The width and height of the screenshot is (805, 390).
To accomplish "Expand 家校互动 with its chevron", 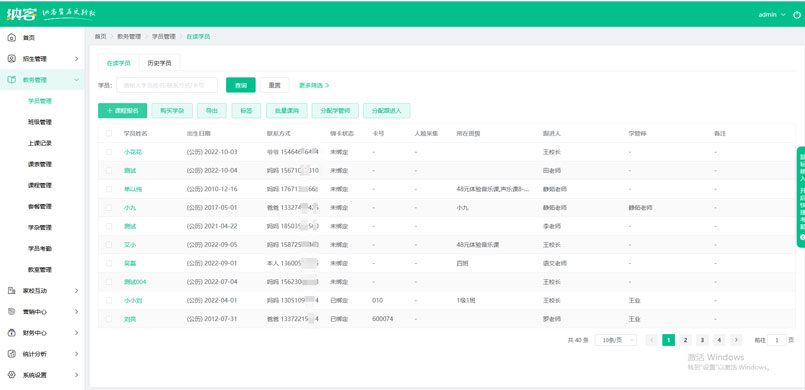I will coord(76,290).
